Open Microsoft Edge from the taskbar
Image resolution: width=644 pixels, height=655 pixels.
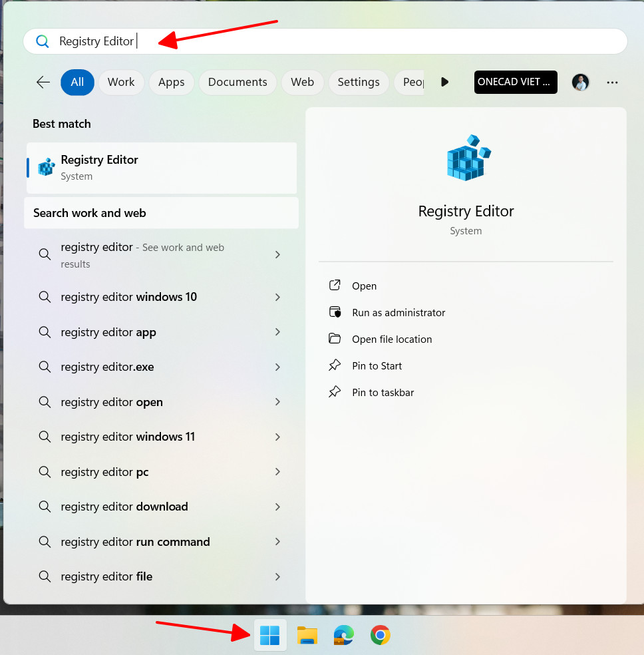point(343,636)
